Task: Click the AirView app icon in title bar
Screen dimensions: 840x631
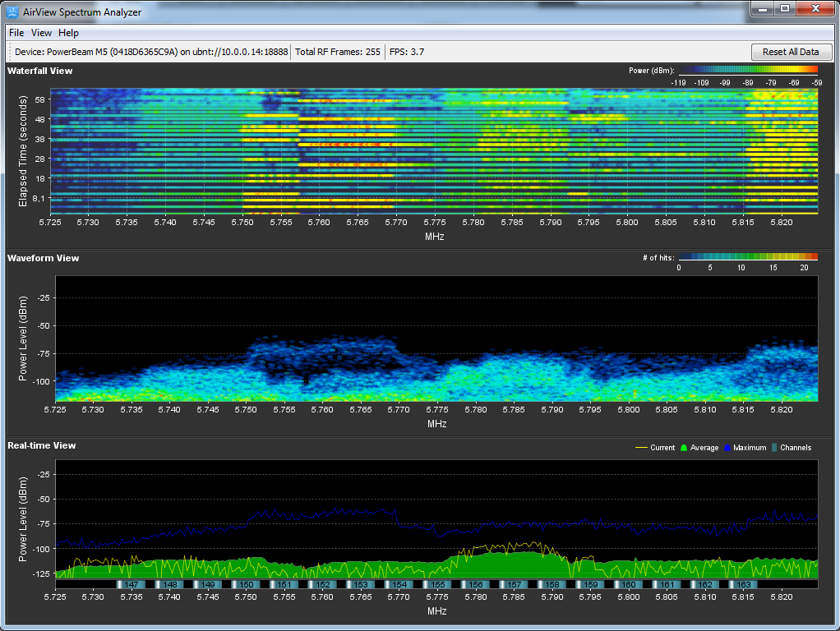Action: coord(13,12)
